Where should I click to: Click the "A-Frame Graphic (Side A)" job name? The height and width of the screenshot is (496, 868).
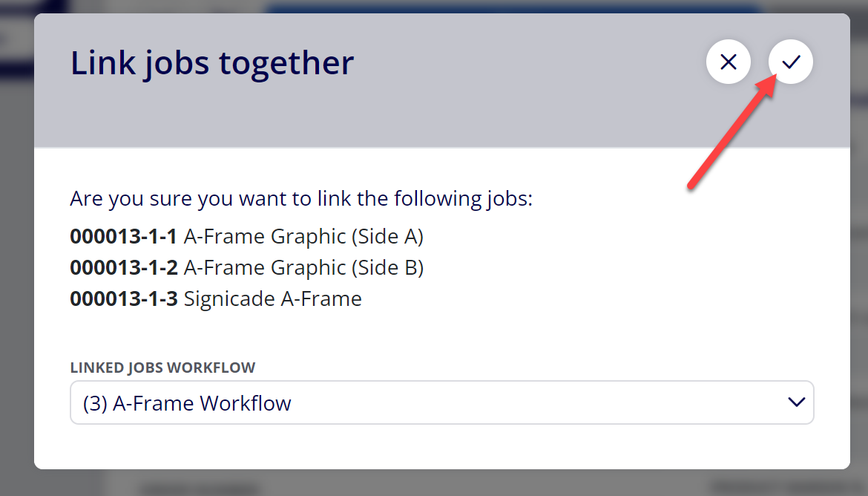(x=303, y=237)
